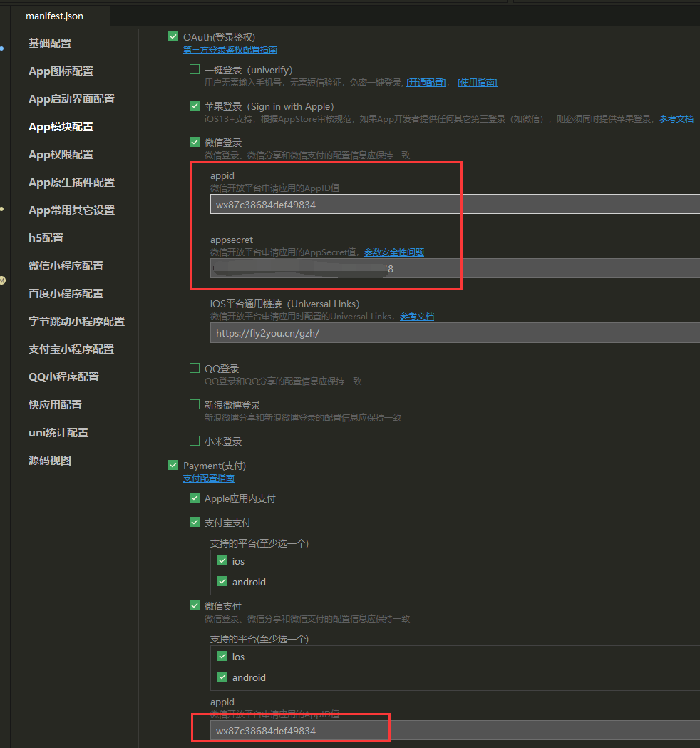Viewport: 700px width, 748px height.
Task: Enable the QQ登录 checkbox
Action: (195, 368)
